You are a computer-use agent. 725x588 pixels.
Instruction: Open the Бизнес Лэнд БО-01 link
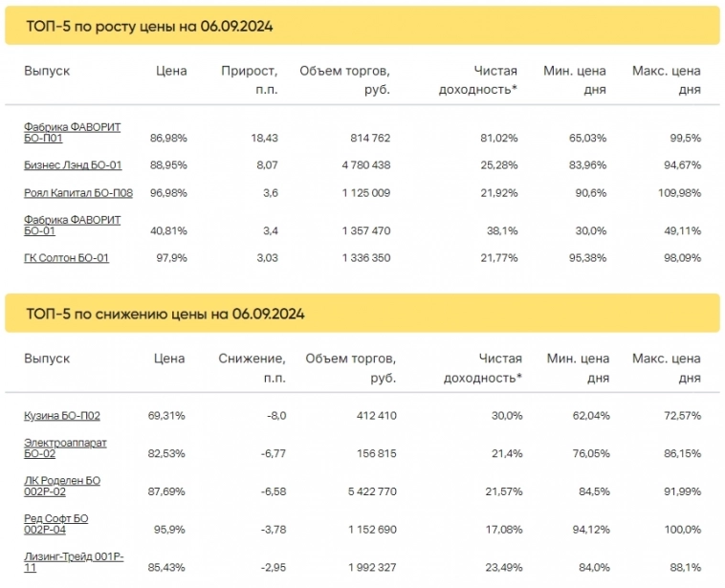pos(73,165)
